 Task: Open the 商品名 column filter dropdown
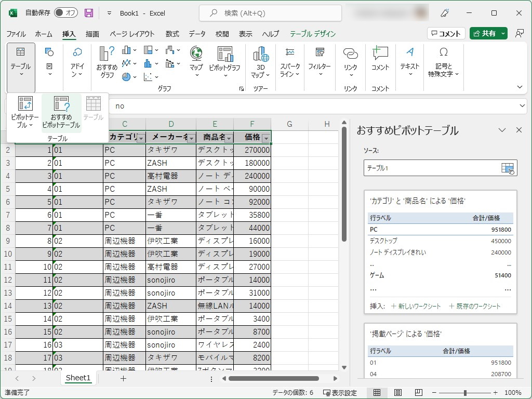click(229, 138)
